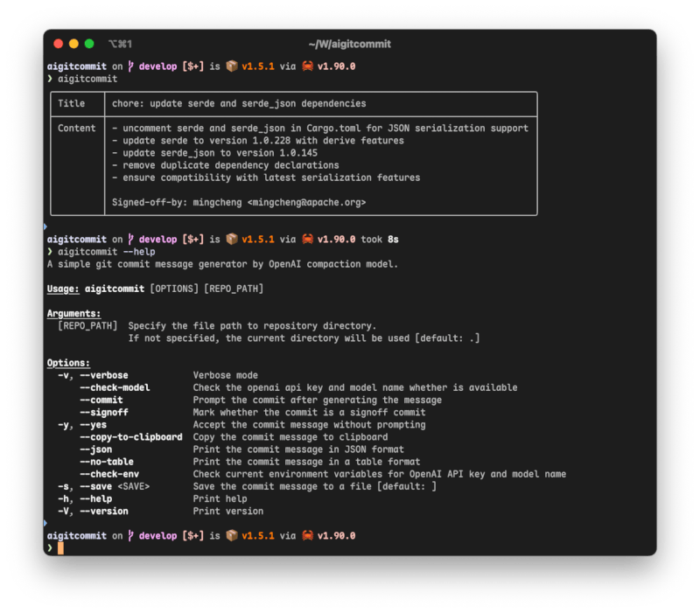700x613 pixels.
Task: Click the first 'aigitcommit' command after the prompt
Action: pos(87,79)
